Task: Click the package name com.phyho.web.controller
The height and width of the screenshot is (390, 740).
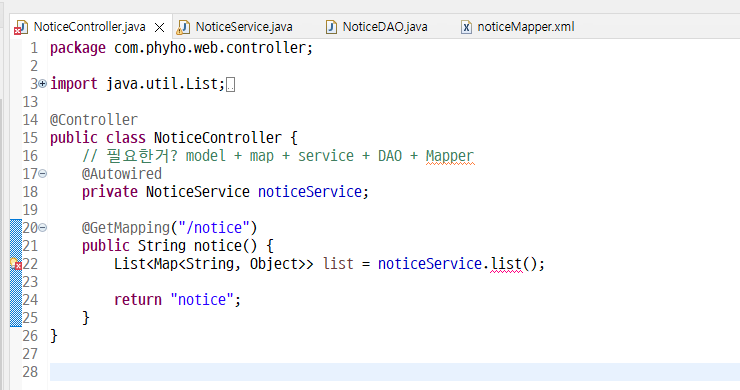Action: 210,48
